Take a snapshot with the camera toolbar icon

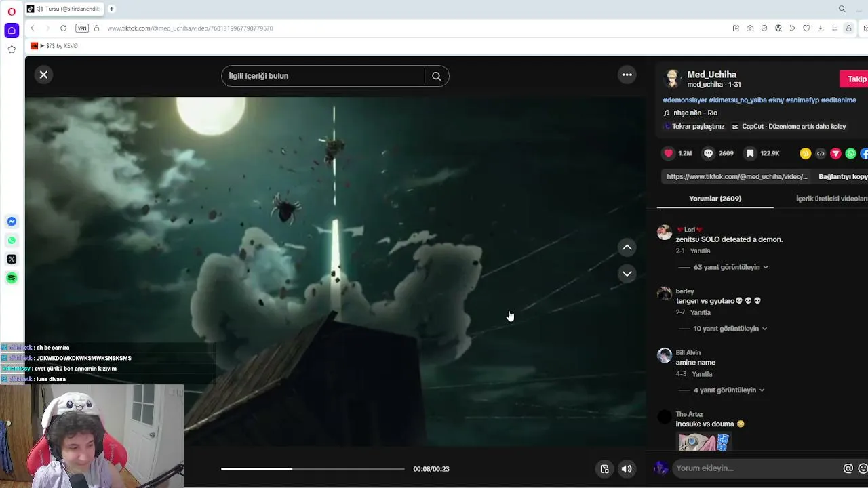750,28
